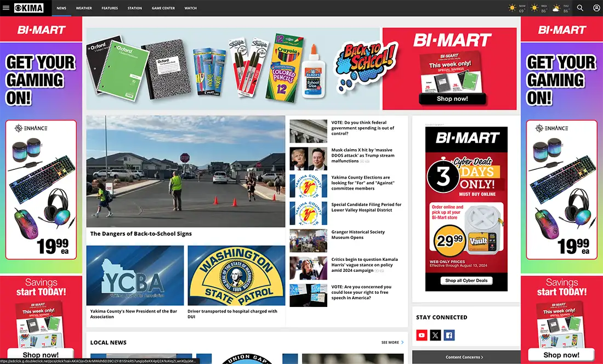Click the left Bi-Mart gaming ad
Image resolution: width=603 pixels, height=364 pixels.
coord(41,190)
